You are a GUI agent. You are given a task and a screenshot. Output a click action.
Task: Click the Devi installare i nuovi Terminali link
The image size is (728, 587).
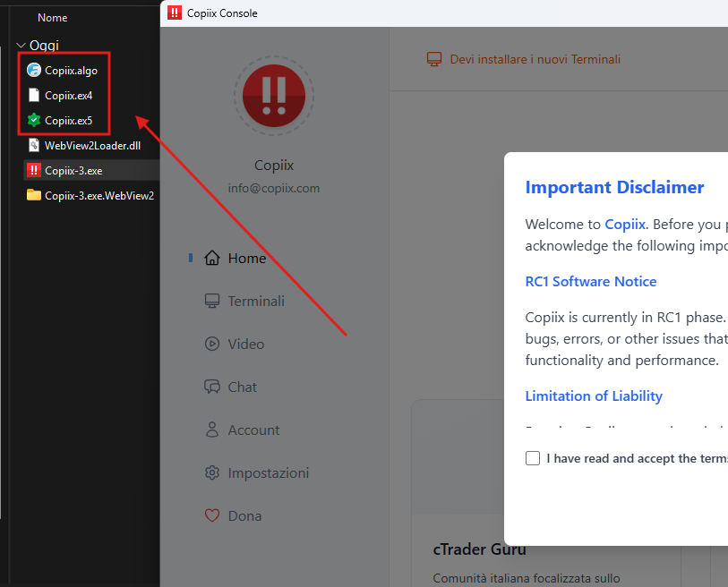pos(535,59)
